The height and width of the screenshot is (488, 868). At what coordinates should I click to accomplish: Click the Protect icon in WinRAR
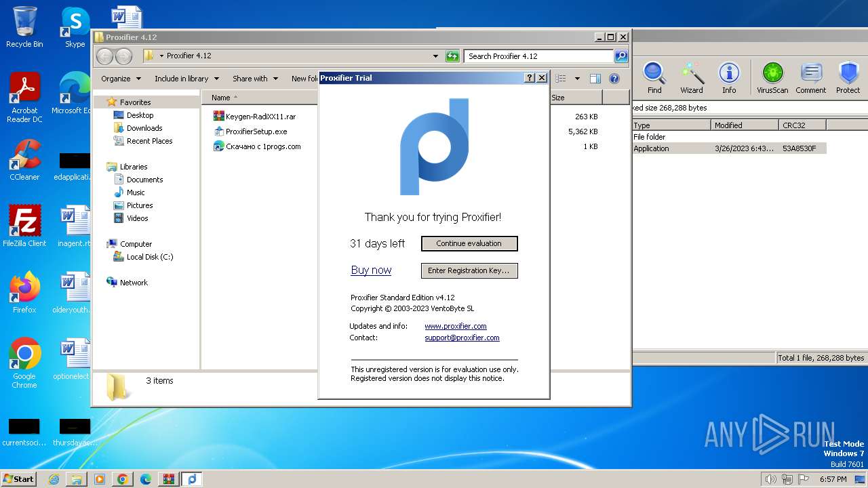tap(848, 78)
